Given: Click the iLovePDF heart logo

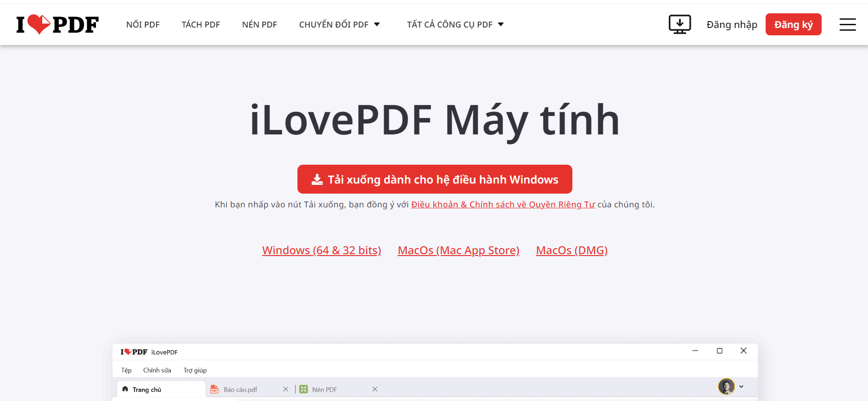Looking at the screenshot, I should click(57, 24).
